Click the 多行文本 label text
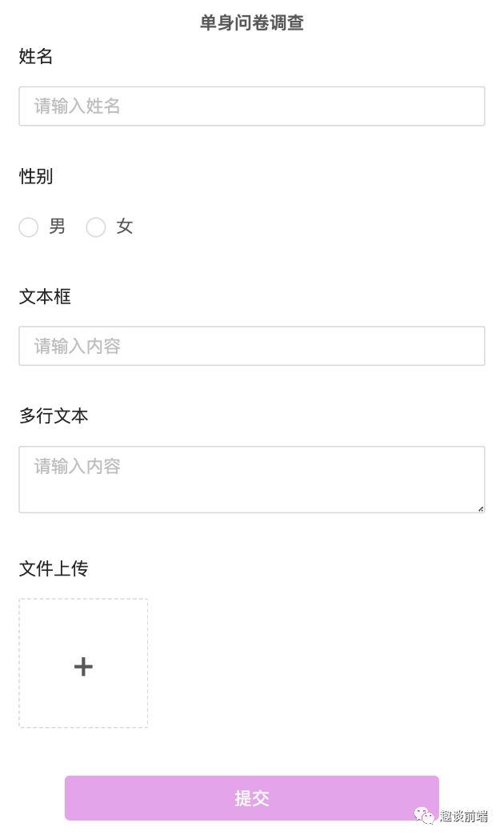 click(x=54, y=416)
